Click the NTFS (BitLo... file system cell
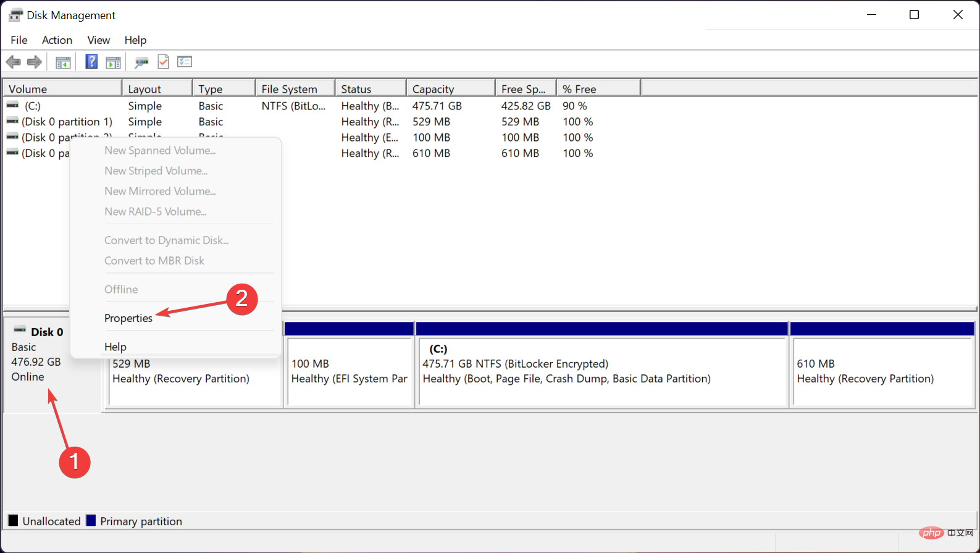The image size is (980, 553). point(293,106)
